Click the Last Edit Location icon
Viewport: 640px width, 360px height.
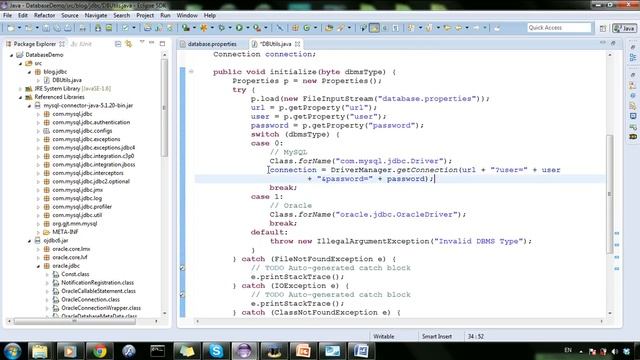(447, 28)
